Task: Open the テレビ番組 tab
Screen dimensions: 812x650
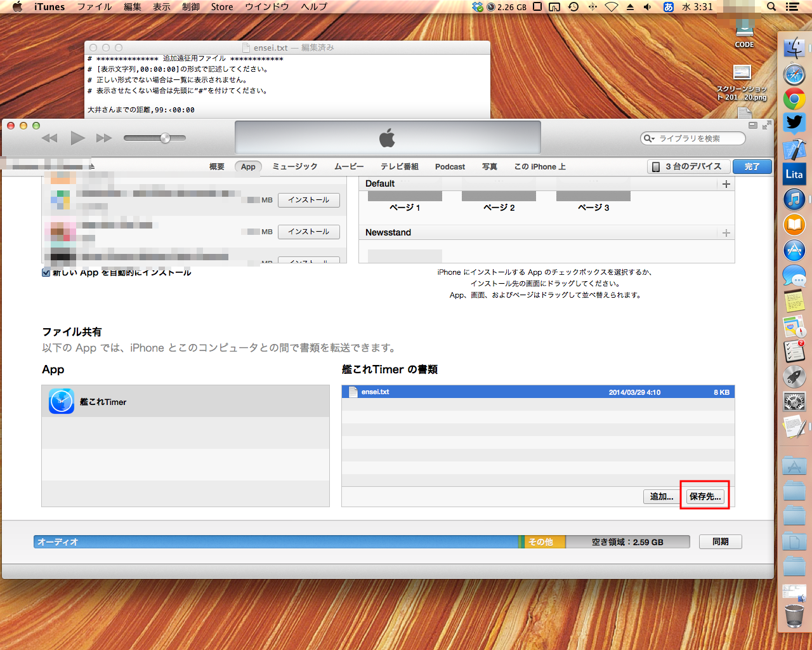Action: pos(400,167)
